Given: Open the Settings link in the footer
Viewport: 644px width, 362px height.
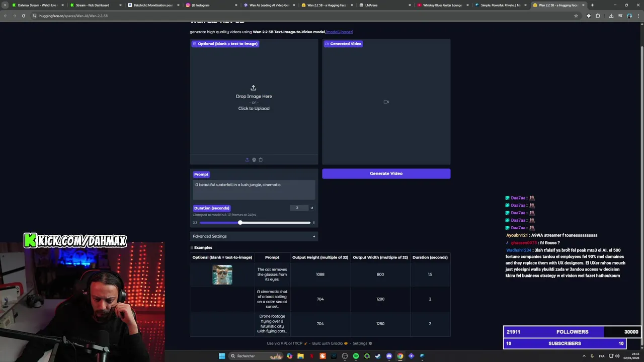Looking at the screenshot, I should coord(362,343).
